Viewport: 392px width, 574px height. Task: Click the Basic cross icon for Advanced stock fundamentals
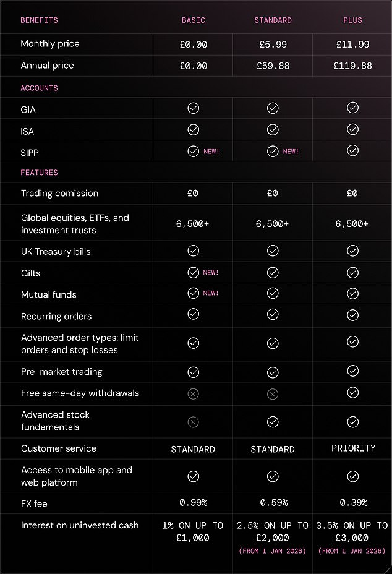193,422
